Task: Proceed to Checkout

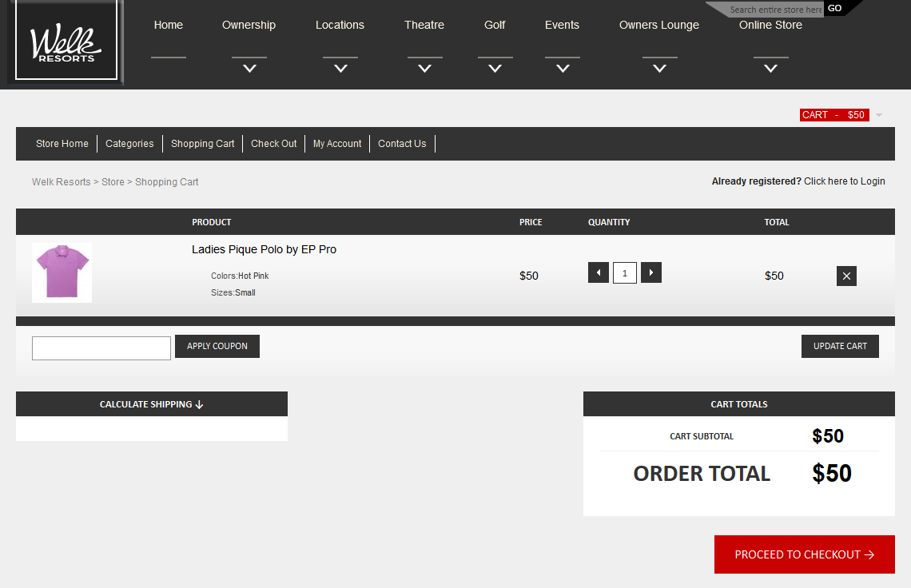Action: [804, 554]
